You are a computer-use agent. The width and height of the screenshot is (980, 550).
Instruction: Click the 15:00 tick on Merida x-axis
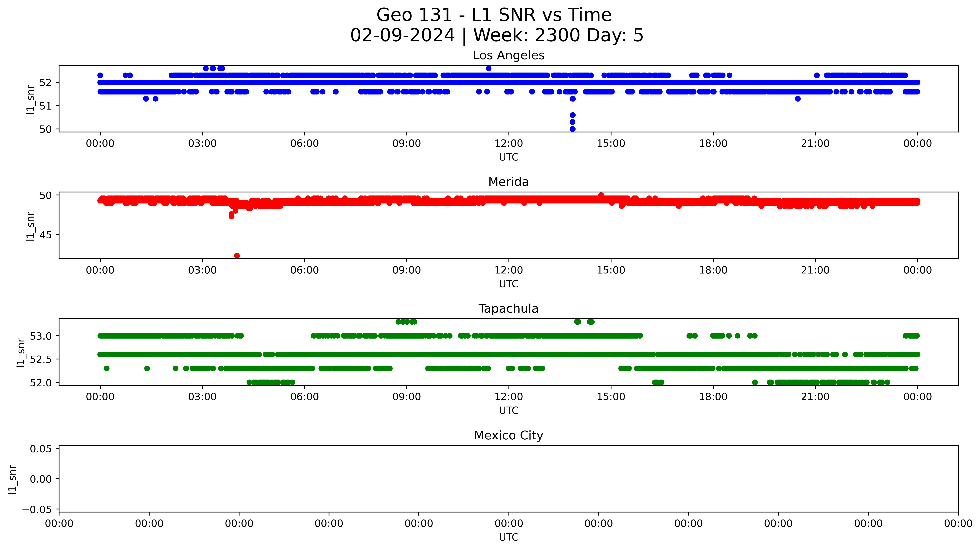pos(611,270)
